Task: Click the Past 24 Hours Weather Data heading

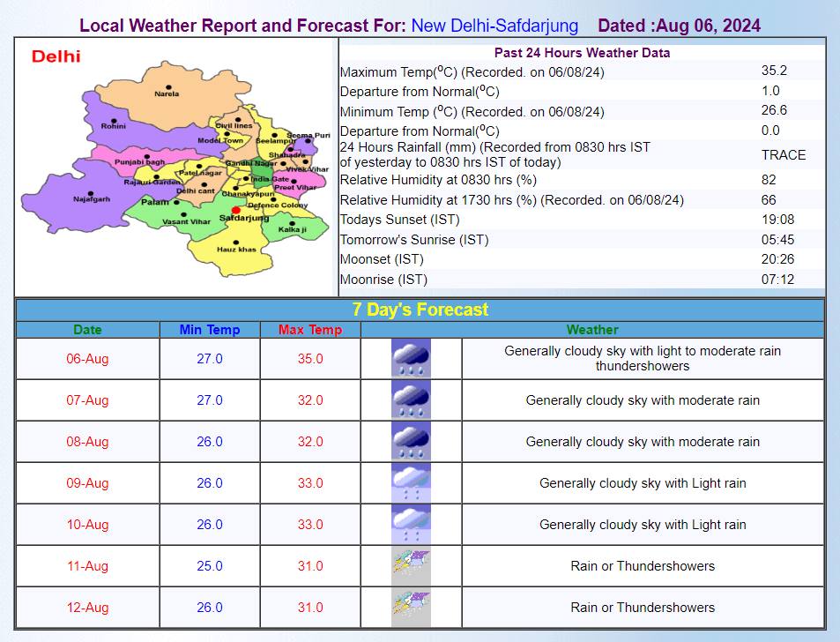Action: pyautogui.click(x=582, y=53)
